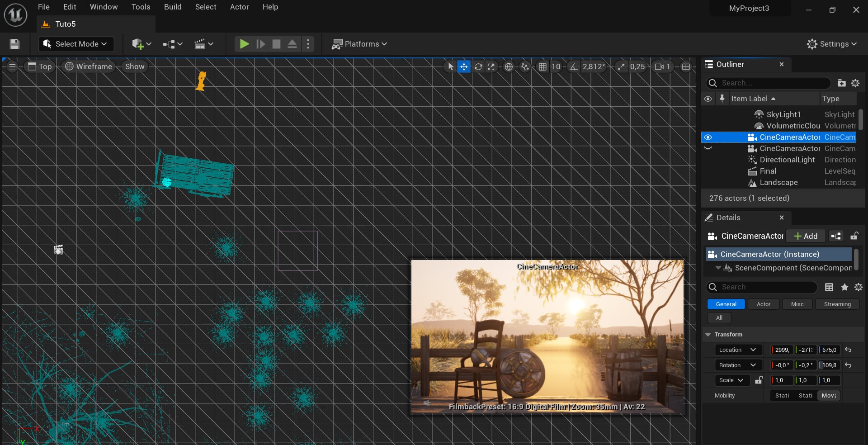Collapse the SceneComponent tree row
This screenshot has width=868, height=445.
[718, 268]
